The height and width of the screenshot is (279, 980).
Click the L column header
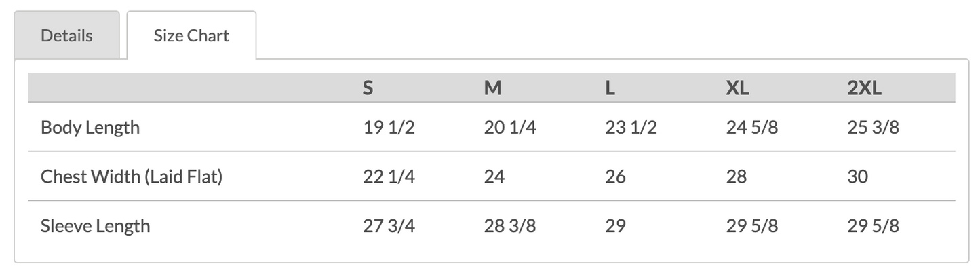click(x=610, y=88)
